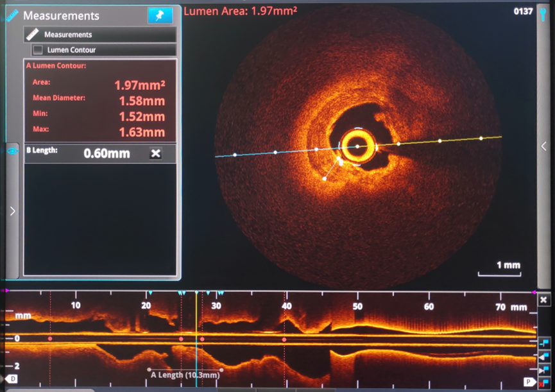Image resolution: width=555 pixels, height=392 pixels.
Task: Expand the right side panel chevron
Action: coord(544,146)
